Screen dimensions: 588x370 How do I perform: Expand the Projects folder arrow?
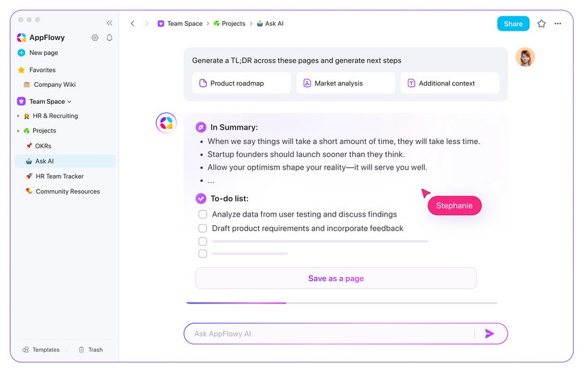tap(18, 131)
